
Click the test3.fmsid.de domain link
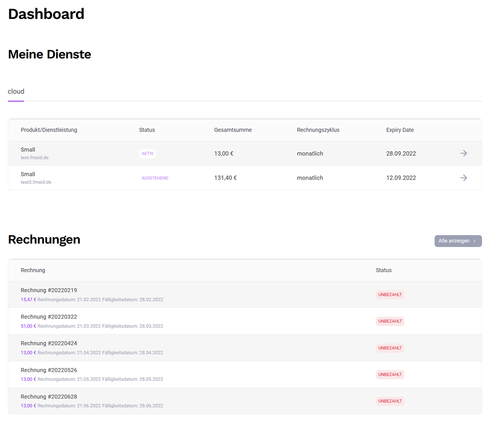(36, 182)
